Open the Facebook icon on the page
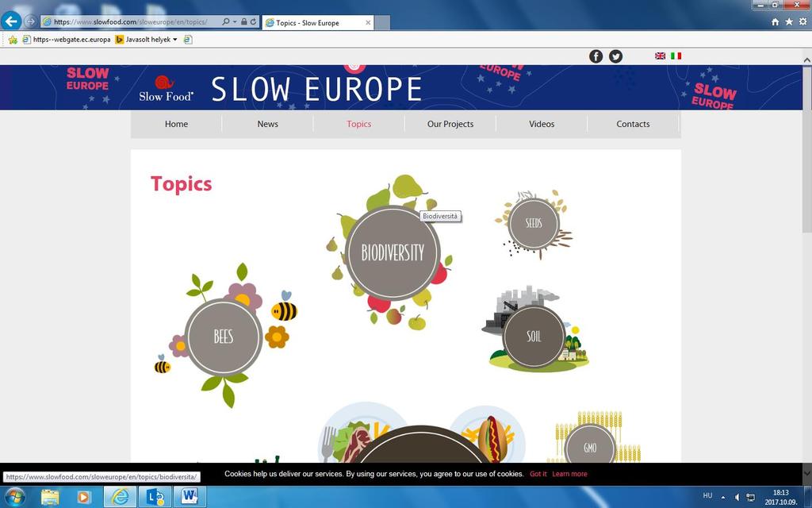812x508 pixels. 596,56
